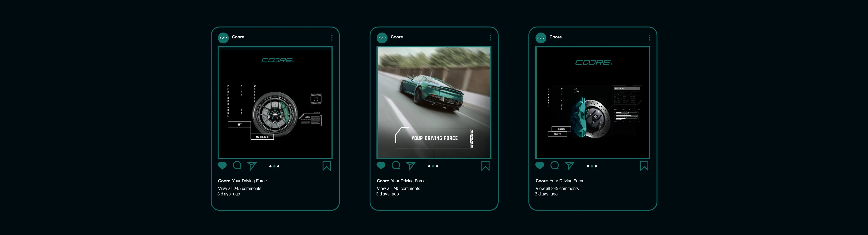Image resolution: width=868 pixels, height=235 pixels.
Task: Open the three-dot menu on the brake disc post
Action: pos(649,38)
